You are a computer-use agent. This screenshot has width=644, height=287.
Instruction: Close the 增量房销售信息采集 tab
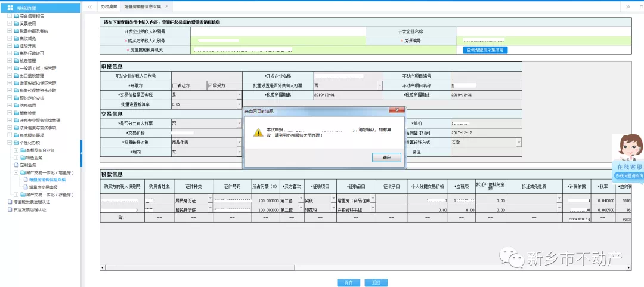pyautogui.click(x=166, y=6)
